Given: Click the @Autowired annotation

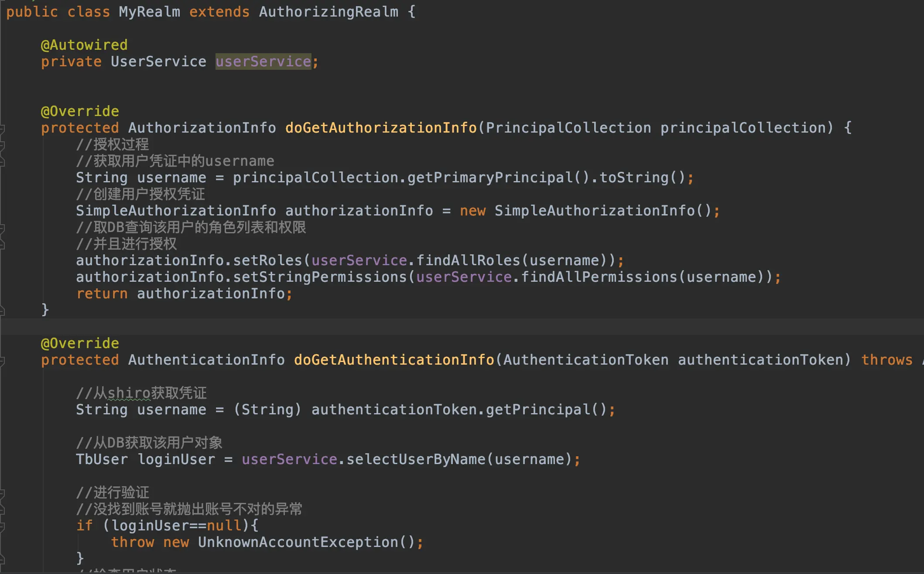Looking at the screenshot, I should tap(84, 45).
